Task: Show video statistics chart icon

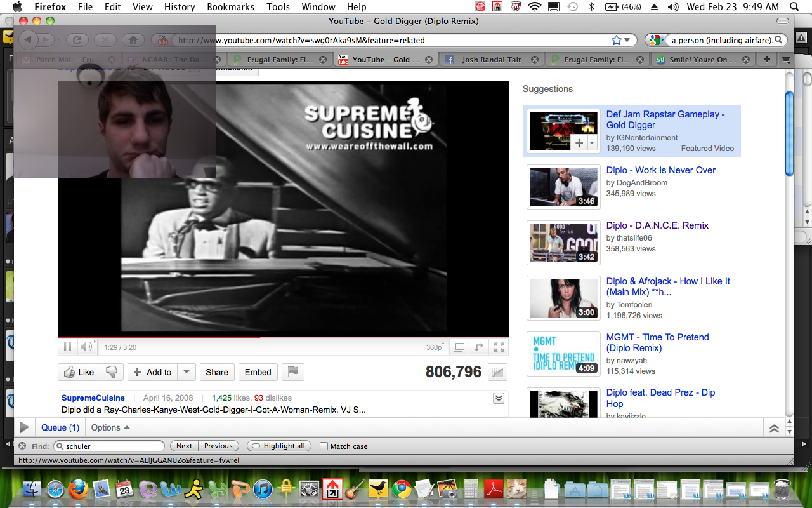Action: point(497,373)
